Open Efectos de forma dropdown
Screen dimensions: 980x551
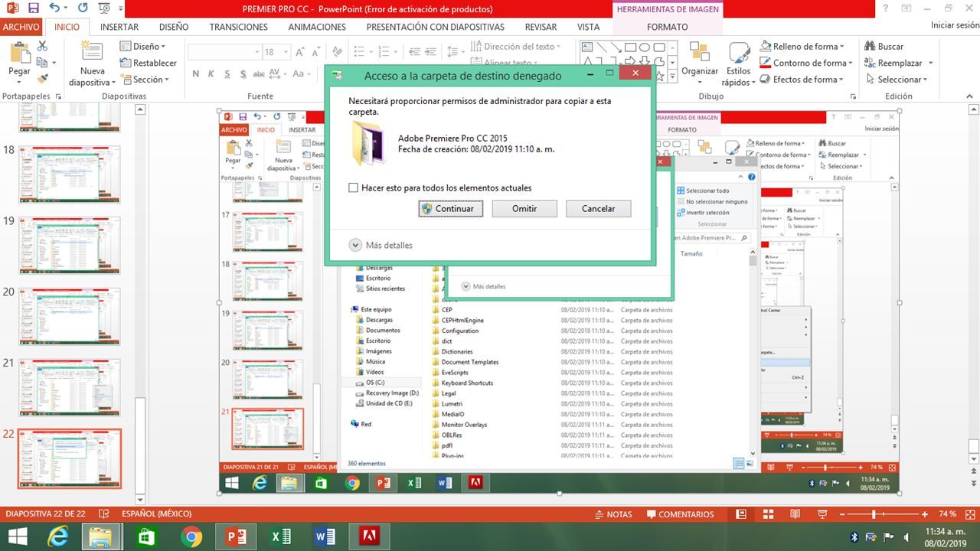pyautogui.click(x=803, y=79)
